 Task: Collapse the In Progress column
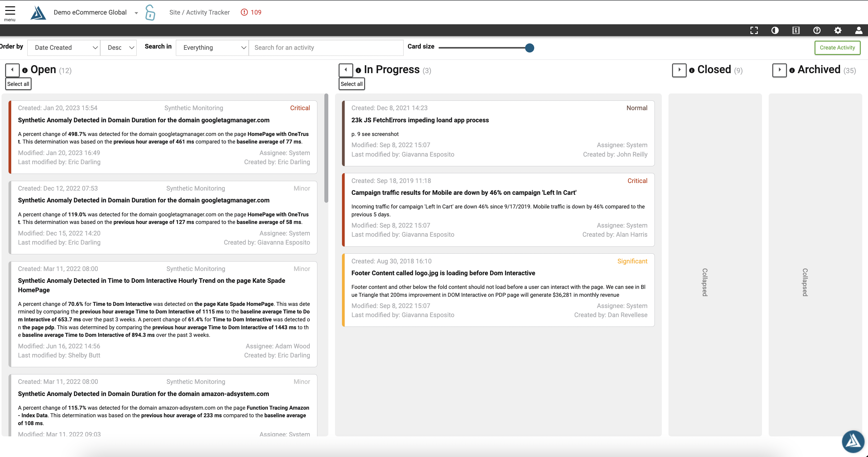coord(346,70)
